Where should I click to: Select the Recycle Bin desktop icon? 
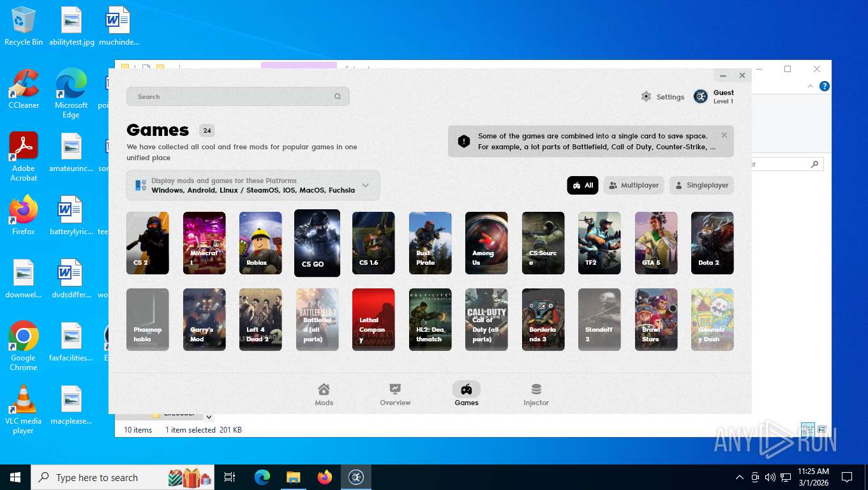point(24,27)
